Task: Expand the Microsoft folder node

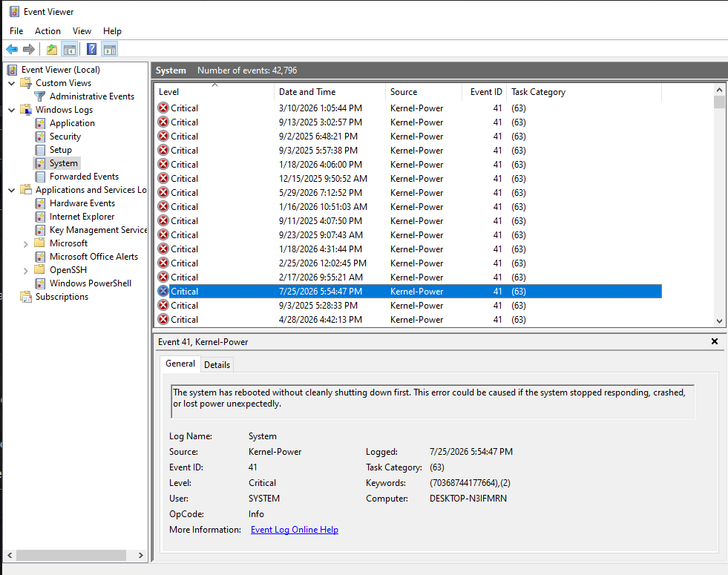Action: click(x=25, y=243)
